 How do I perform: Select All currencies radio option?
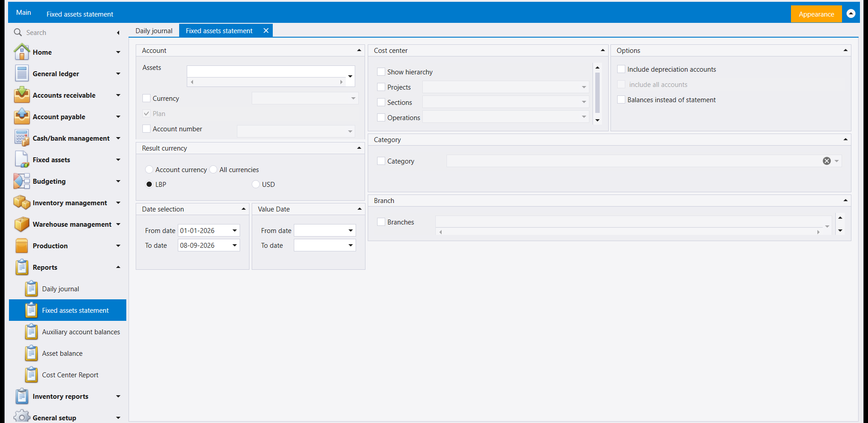click(213, 169)
